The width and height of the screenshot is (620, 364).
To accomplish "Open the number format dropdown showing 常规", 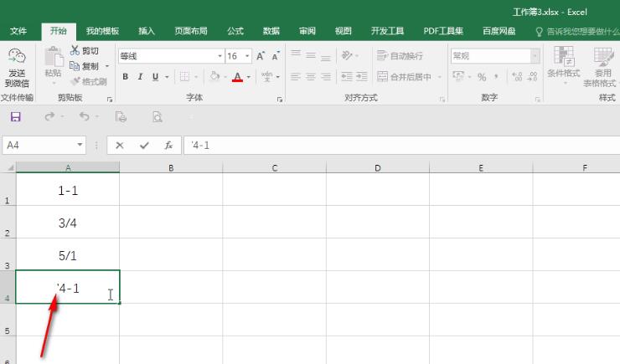I will coord(535,56).
